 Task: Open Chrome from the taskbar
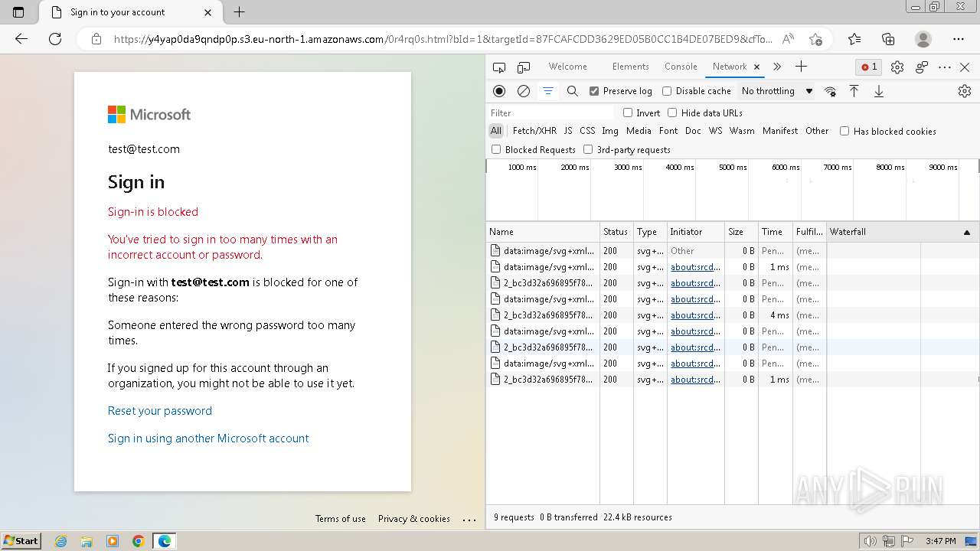(x=138, y=541)
